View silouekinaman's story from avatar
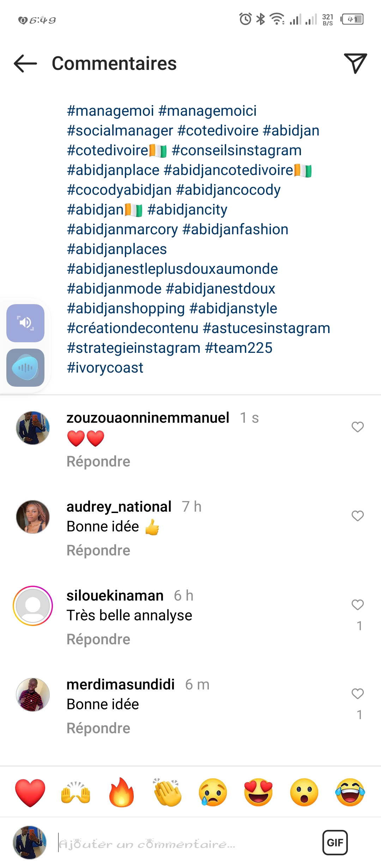 [33, 606]
